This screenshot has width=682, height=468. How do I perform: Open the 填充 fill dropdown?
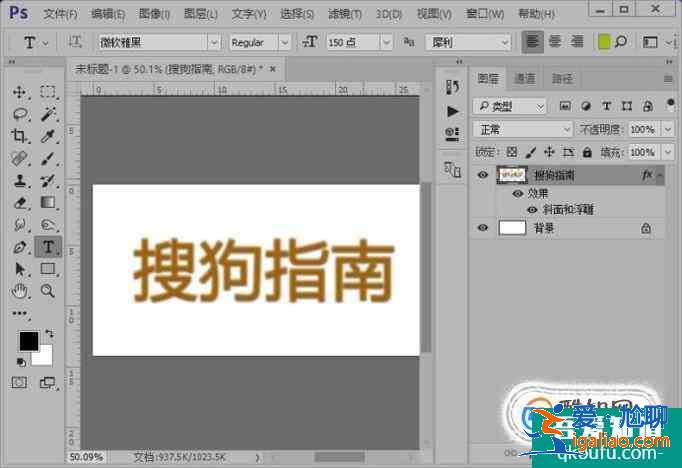coord(668,152)
